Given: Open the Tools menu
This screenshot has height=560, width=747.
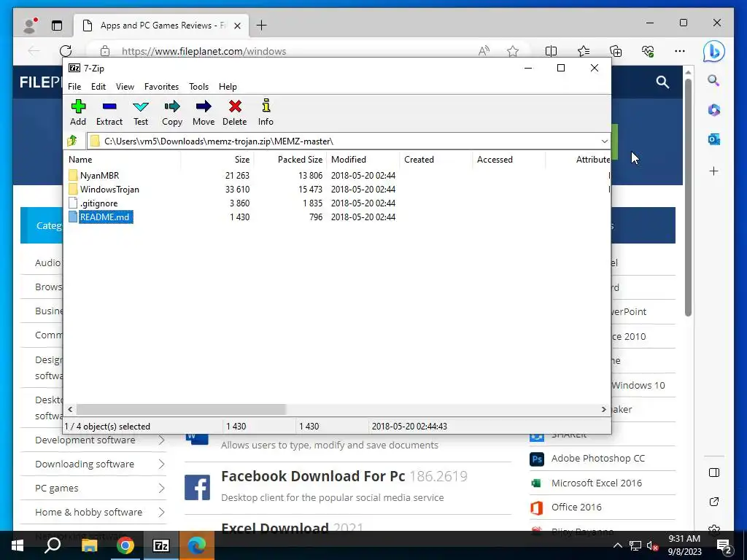Looking at the screenshot, I should [x=198, y=87].
